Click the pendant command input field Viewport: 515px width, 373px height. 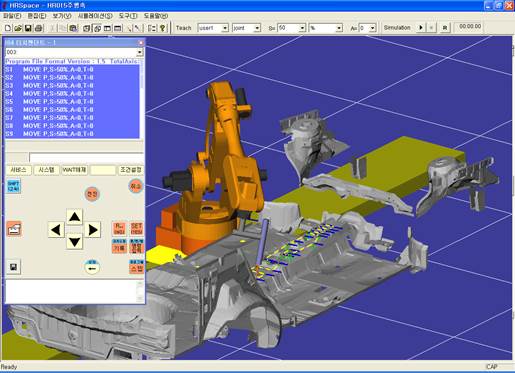[86, 158]
